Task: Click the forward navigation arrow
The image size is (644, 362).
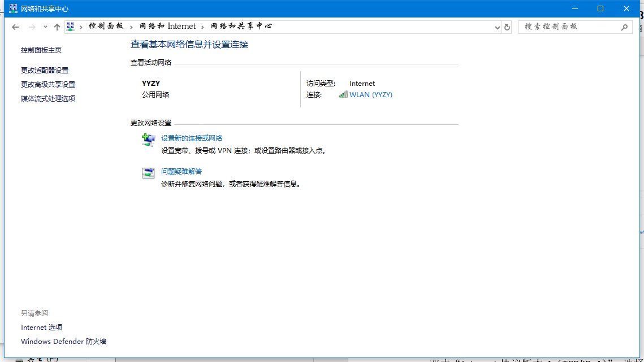Action: tap(32, 27)
